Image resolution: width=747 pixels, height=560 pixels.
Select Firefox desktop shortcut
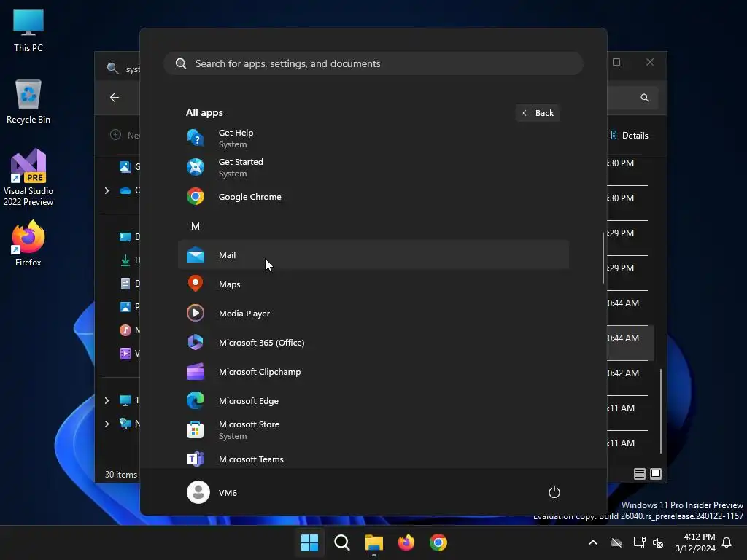click(x=28, y=244)
